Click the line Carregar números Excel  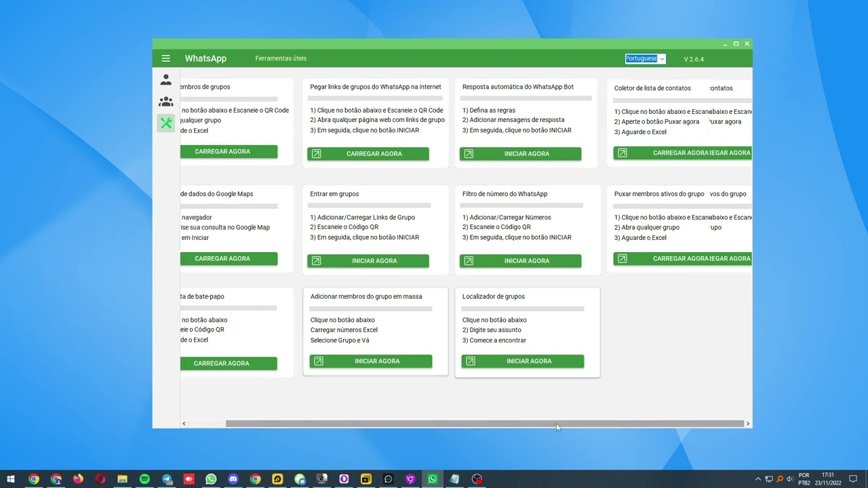[x=344, y=330]
